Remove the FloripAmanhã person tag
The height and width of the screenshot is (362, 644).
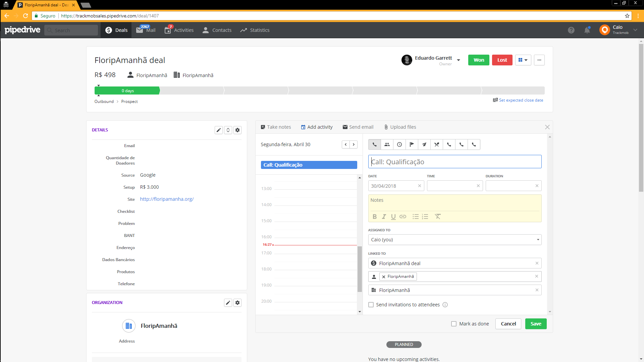pyautogui.click(x=383, y=277)
